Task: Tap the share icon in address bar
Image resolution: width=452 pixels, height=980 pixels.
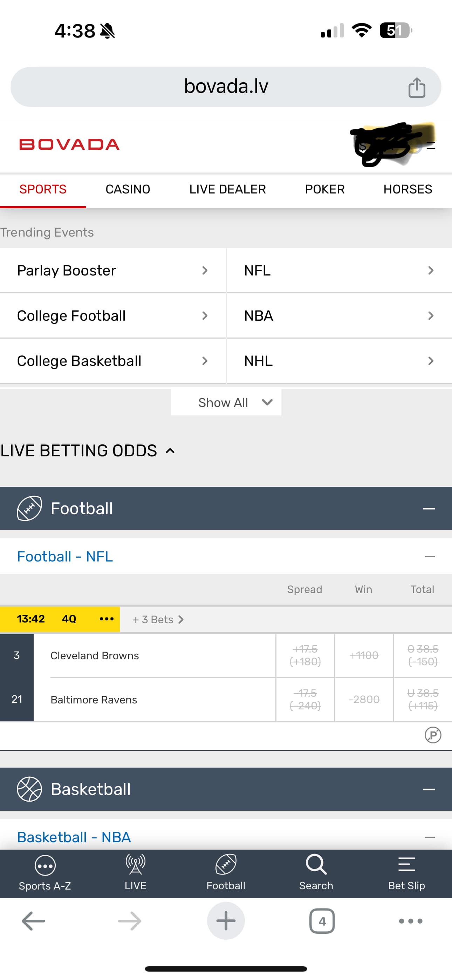Action: click(x=417, y=88)
